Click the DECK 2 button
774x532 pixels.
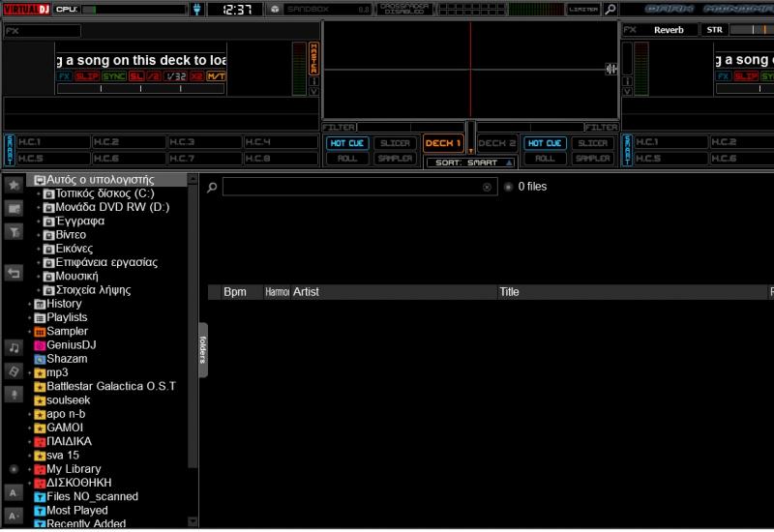click(x=497, y=143)
